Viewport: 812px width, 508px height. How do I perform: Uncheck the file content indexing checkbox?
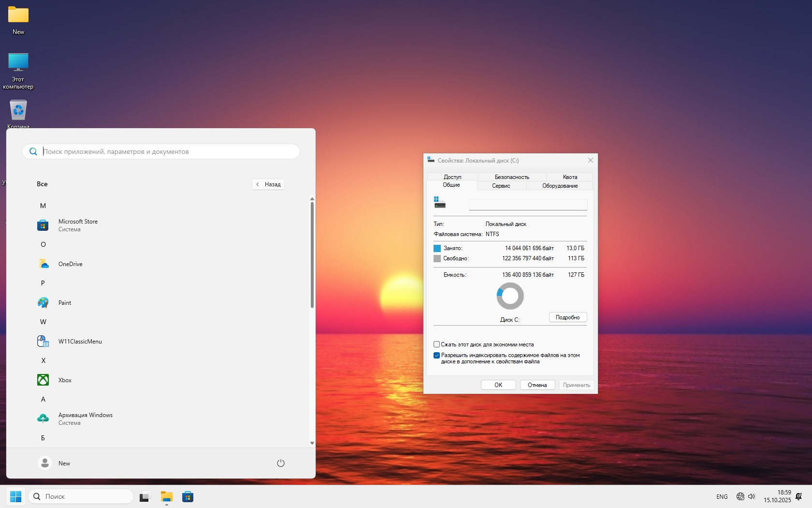coord(437,356)
